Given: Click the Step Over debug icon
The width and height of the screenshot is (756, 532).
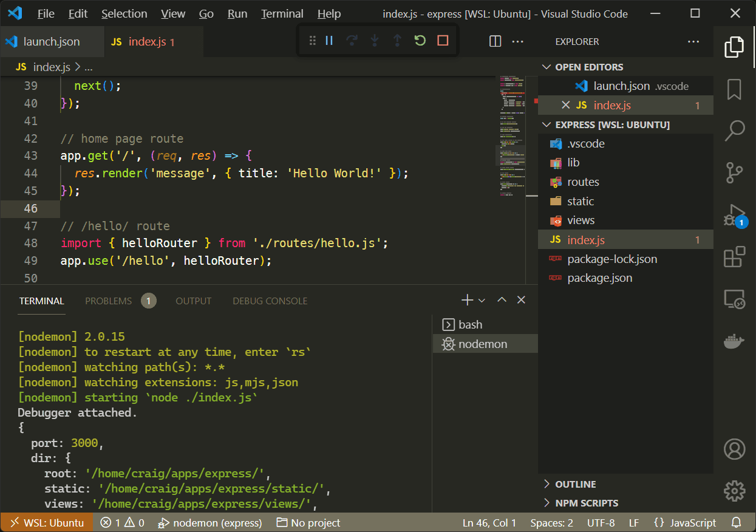Looking at the screenshot, I should [352, 41].
